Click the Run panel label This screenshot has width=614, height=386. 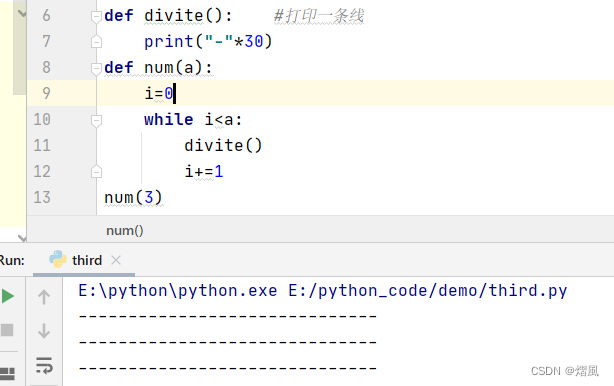click(12, 260)
